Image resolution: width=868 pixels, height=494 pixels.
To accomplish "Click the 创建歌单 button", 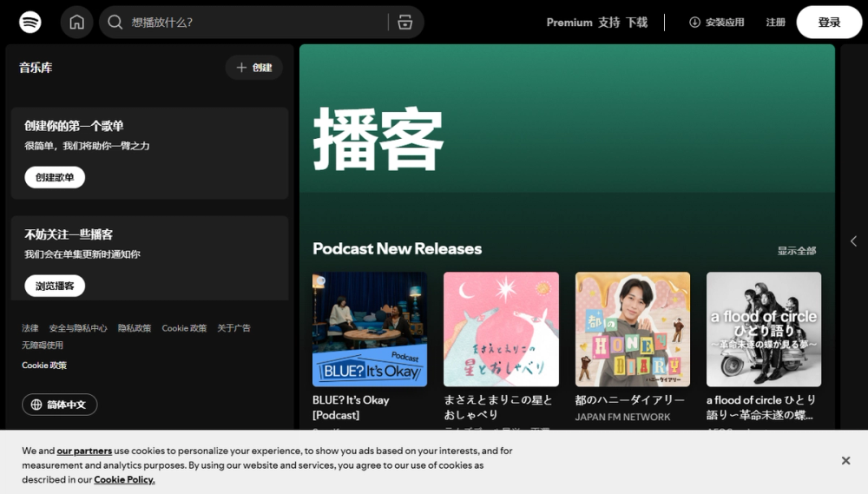I will coord(55,177).
